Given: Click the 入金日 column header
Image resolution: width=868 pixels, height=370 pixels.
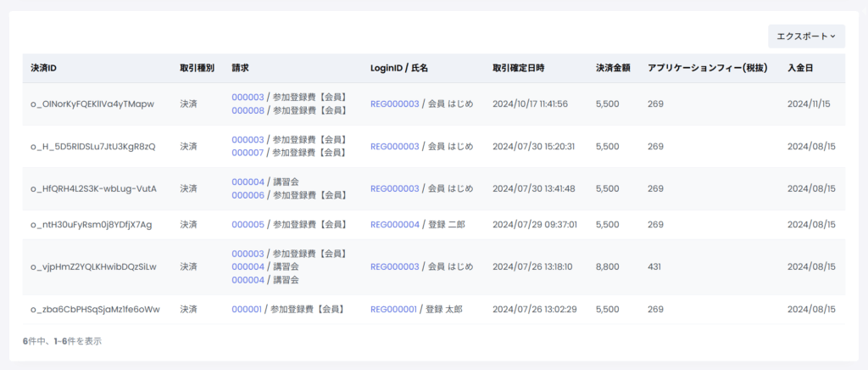Looking at the screenshot, I should pyautogui.click(x=800, y=68).
